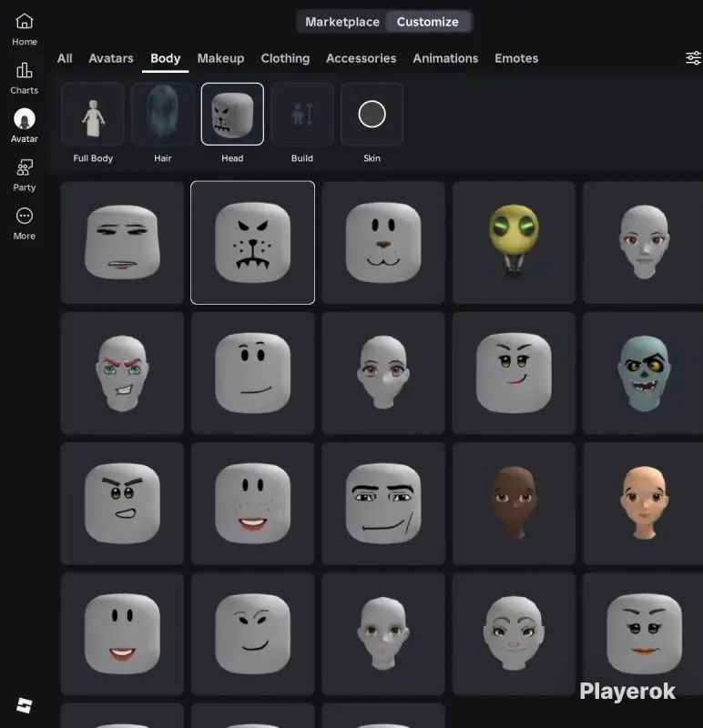The height and width of the screenshot is (728, 703).
Task: Select the Full Body category tile
Action: coord(93,115)
